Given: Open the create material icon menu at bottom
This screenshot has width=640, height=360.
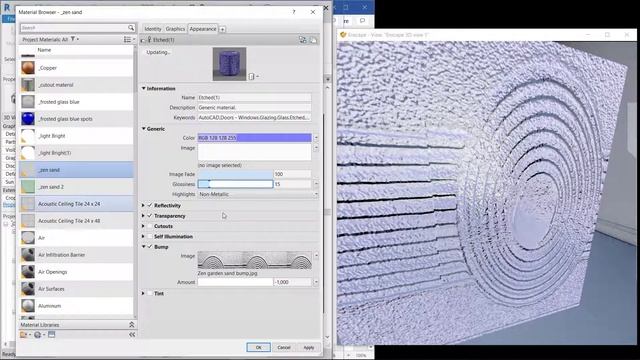Looking at the screenshot, I should click(25, 335).
